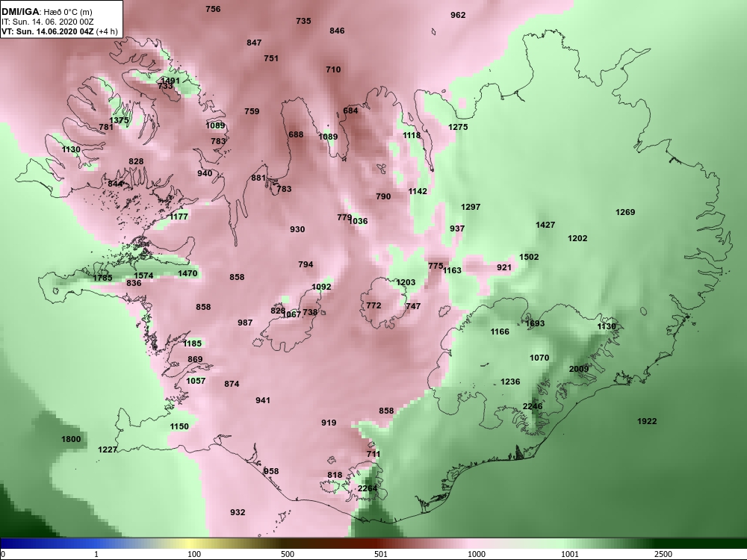This screenshot has height=560, width=747.
Task: Click the map value 2246
Action: pyautogui.click(x=532, y=406)
